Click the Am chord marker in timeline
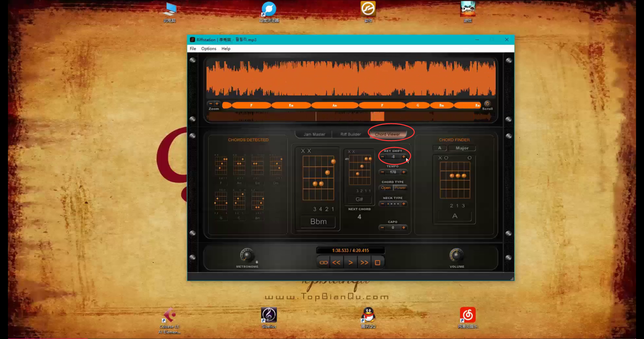 [x=334, y=106]
